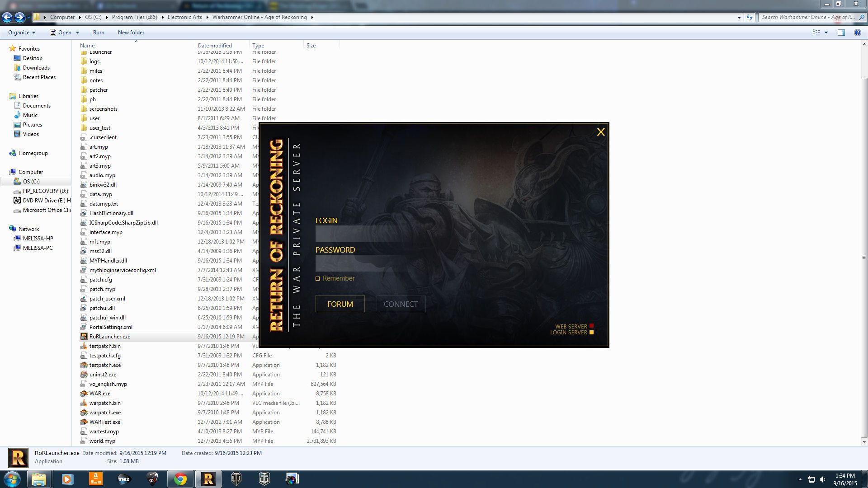The width and height of the screenshot is (868, 488).
Task: Click the LOGIN input field
Action: pos(370,234)
